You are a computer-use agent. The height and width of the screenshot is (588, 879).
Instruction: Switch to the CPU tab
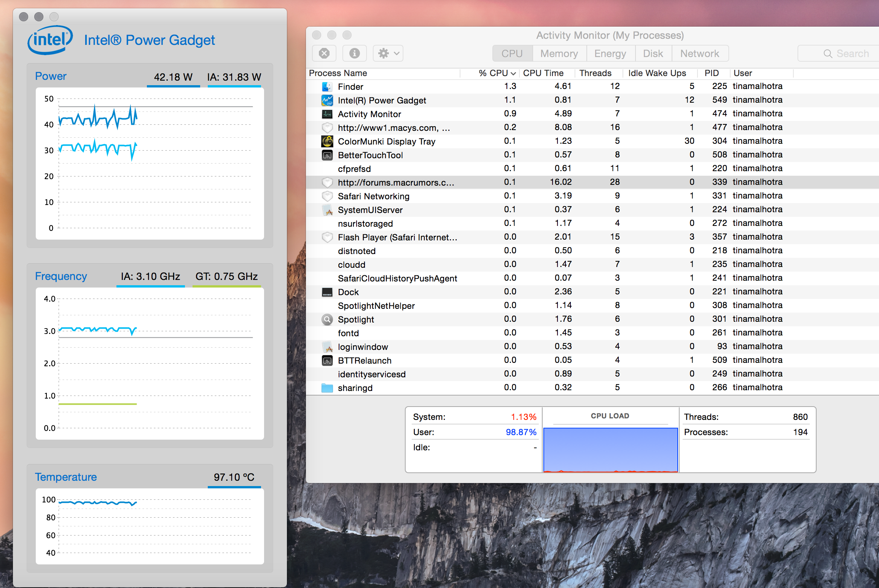[512, 53]
